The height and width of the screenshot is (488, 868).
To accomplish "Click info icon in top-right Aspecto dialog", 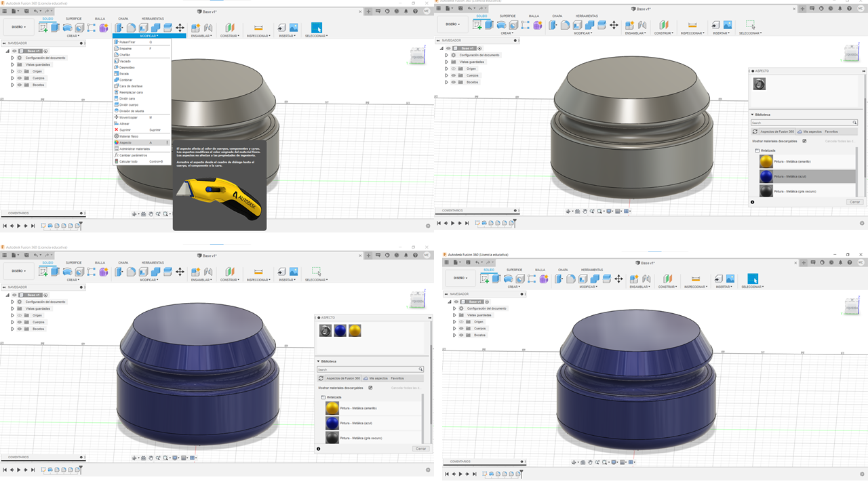I will [753, 202].
